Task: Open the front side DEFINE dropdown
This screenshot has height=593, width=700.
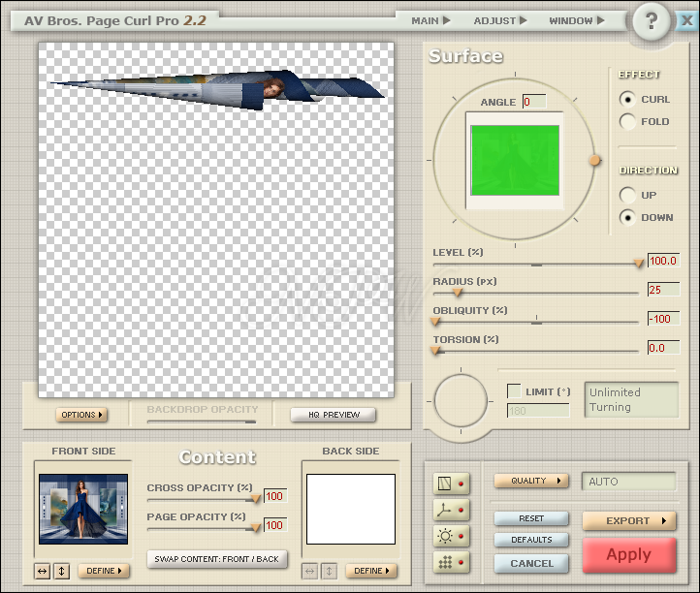Action: pyautogui.click(x=104, y=571)
